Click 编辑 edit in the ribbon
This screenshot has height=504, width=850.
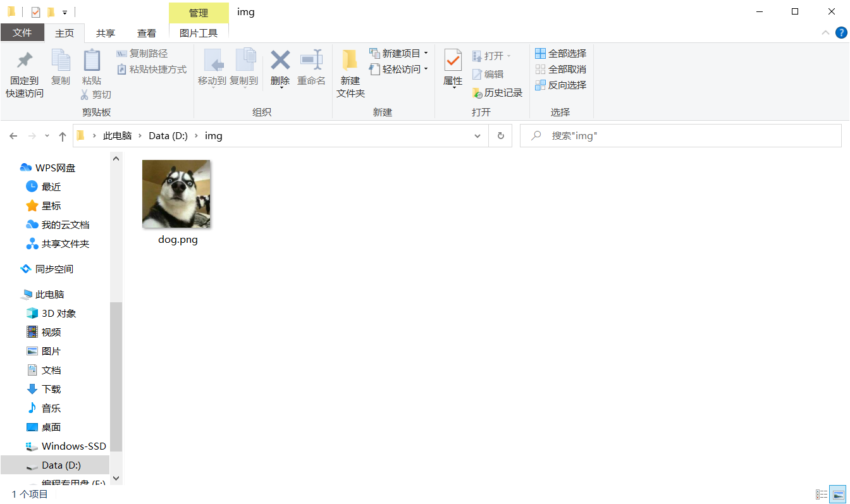click(x=488, y=75)
